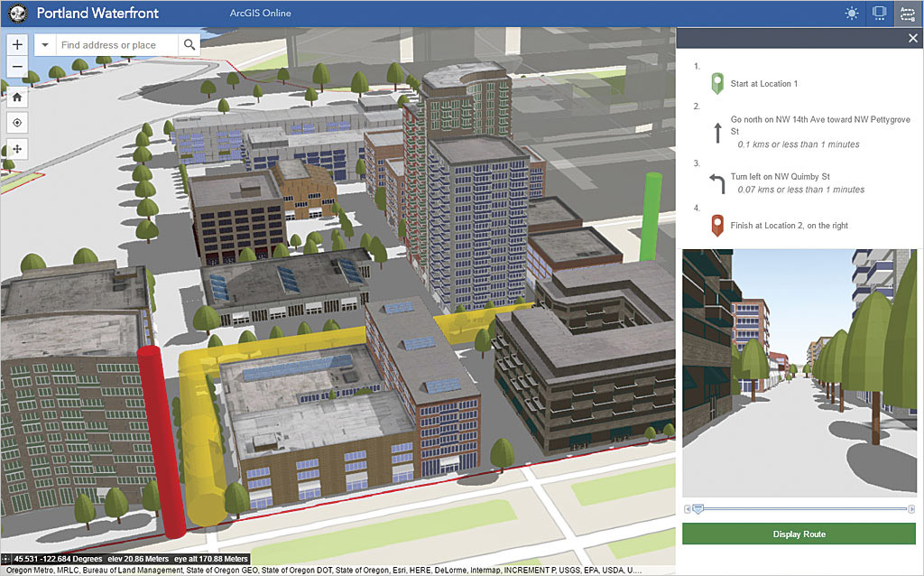Click the Portland Waterfront title

pos(97,13)
